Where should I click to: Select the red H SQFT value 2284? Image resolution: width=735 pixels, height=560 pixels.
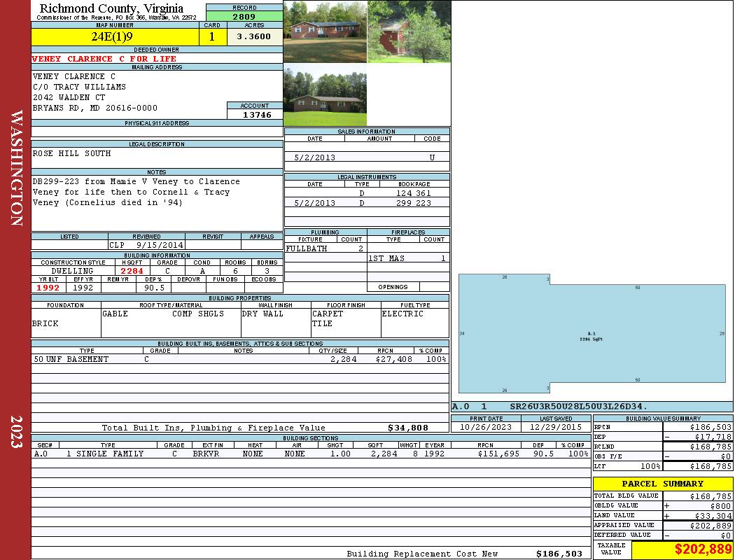[132, 271]
